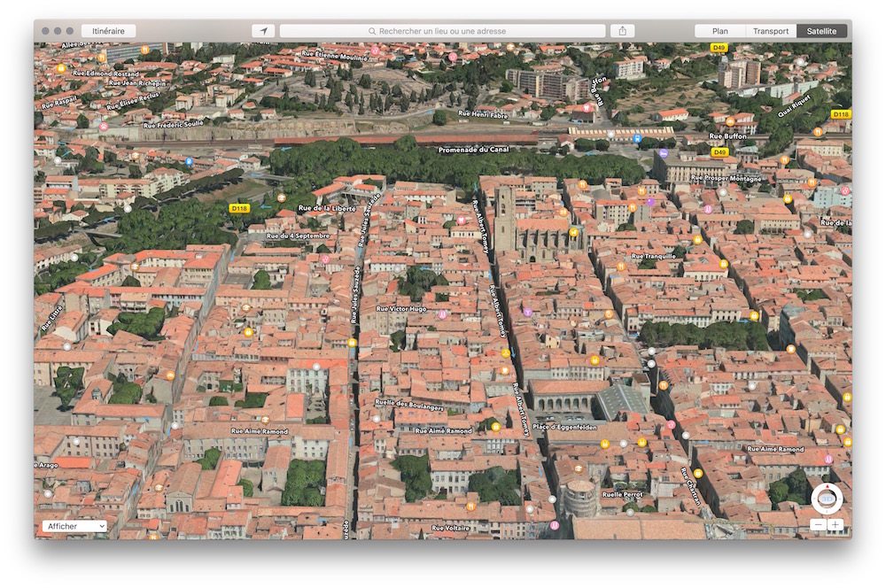Viewport: 886px width, 588px height.
Task: Click the Rue de la Liberté label
Action: pos(327,208)
